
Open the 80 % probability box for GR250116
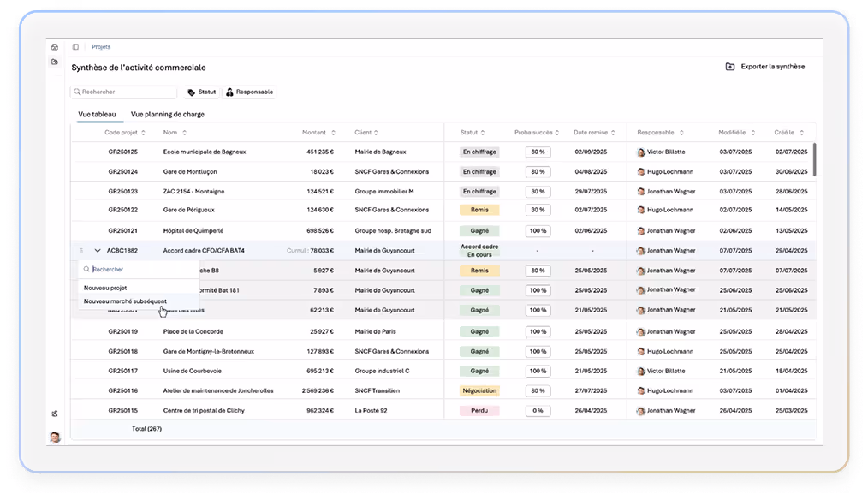point(538,391)
